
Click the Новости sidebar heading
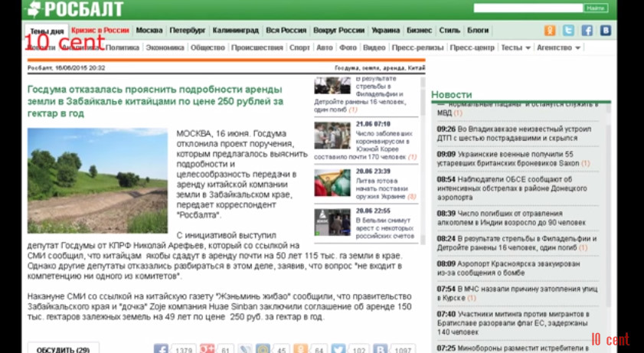pos(451,94)
